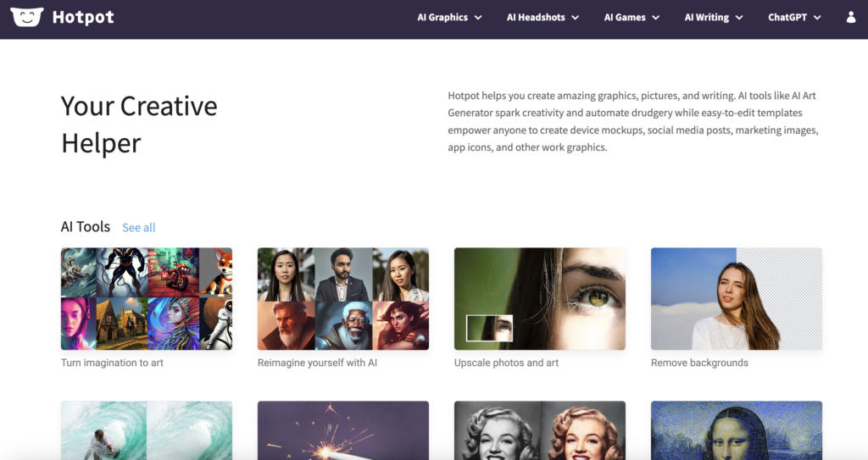Image resolution: width=868 pixels, height=460 pixels.
Task: Click the Turn imagination to art caption
Action: [x=112, y=363]
